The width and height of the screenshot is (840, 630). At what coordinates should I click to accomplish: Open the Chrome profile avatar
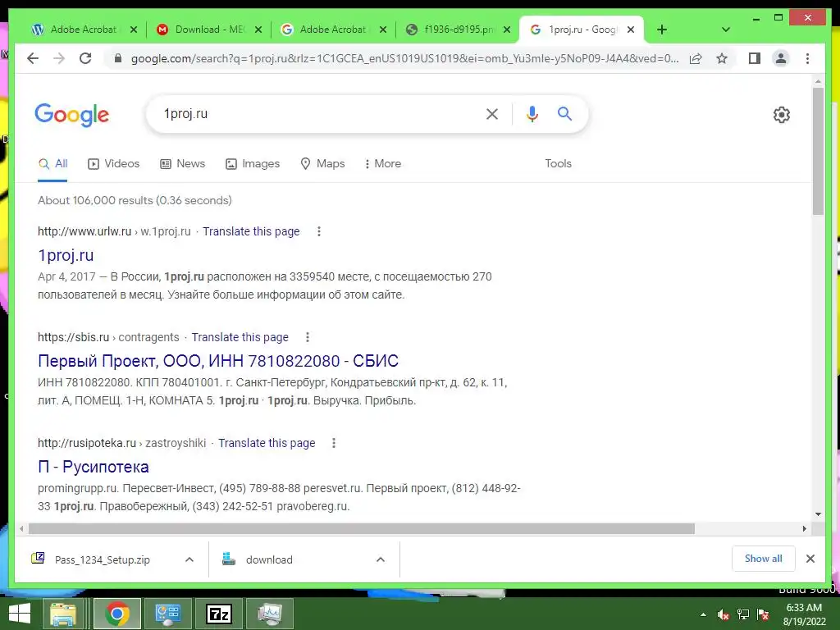point(781,58)
